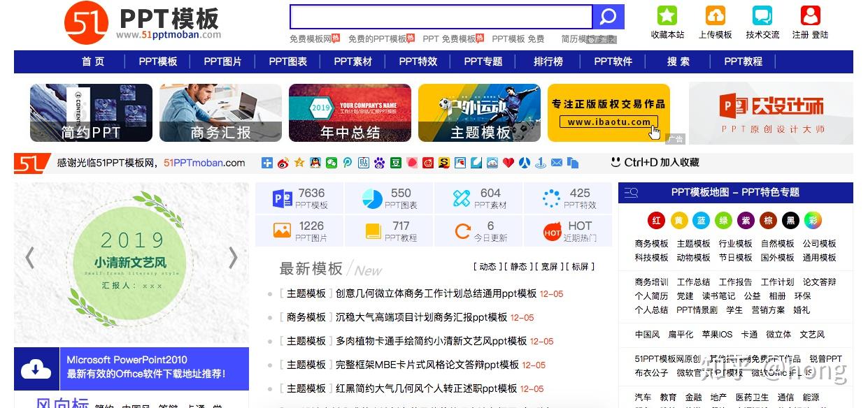Select the 红 color category tag
Viewport: 868px width, 408px height.
(x=656, y=220)
